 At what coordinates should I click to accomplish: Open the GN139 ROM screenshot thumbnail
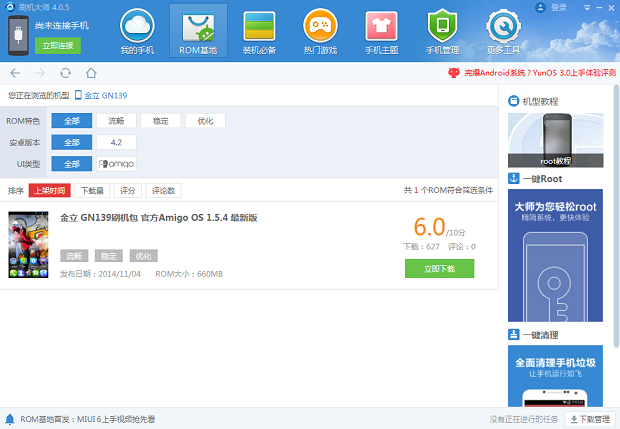click(28, 244)
